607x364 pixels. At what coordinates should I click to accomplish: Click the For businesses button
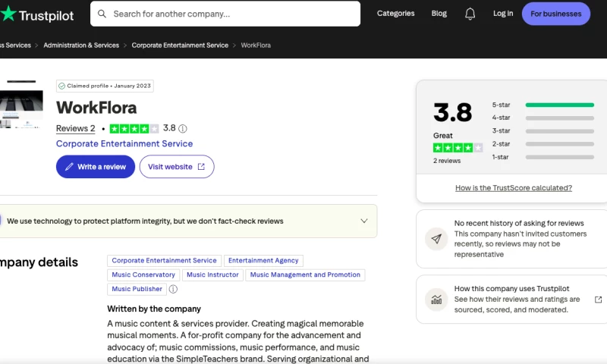pyautogui.click(x=556, y=14)
